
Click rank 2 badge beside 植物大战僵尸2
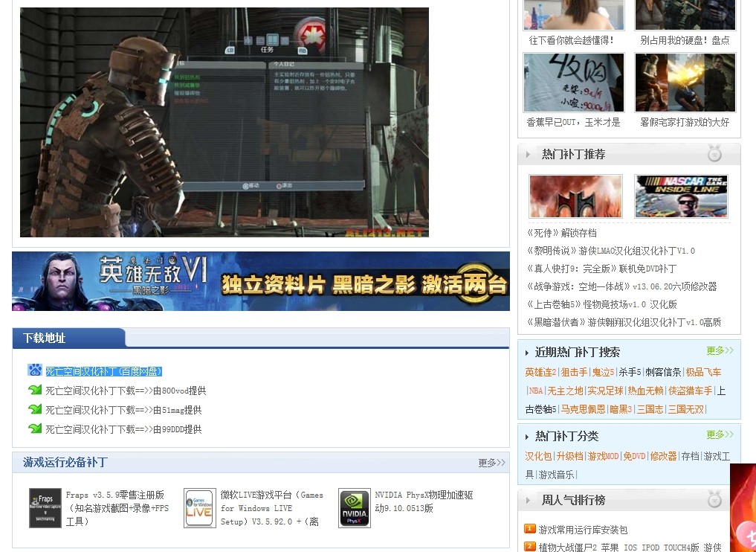pos(530,546)
